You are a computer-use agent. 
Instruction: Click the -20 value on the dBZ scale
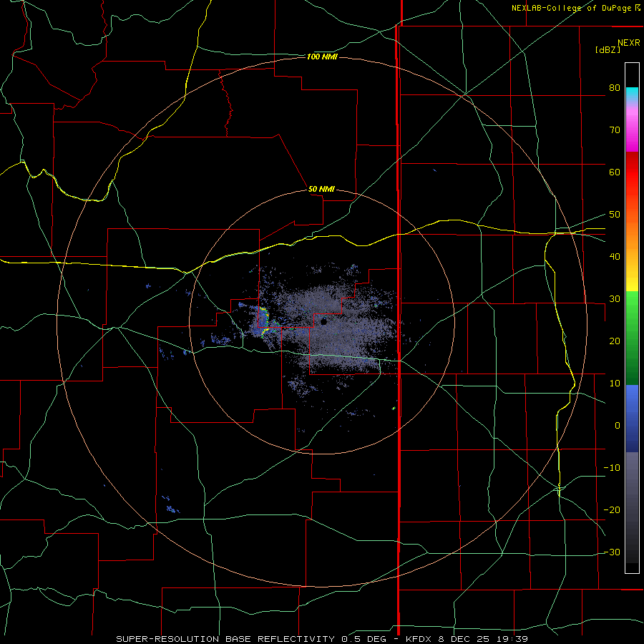tap(612, 510)
